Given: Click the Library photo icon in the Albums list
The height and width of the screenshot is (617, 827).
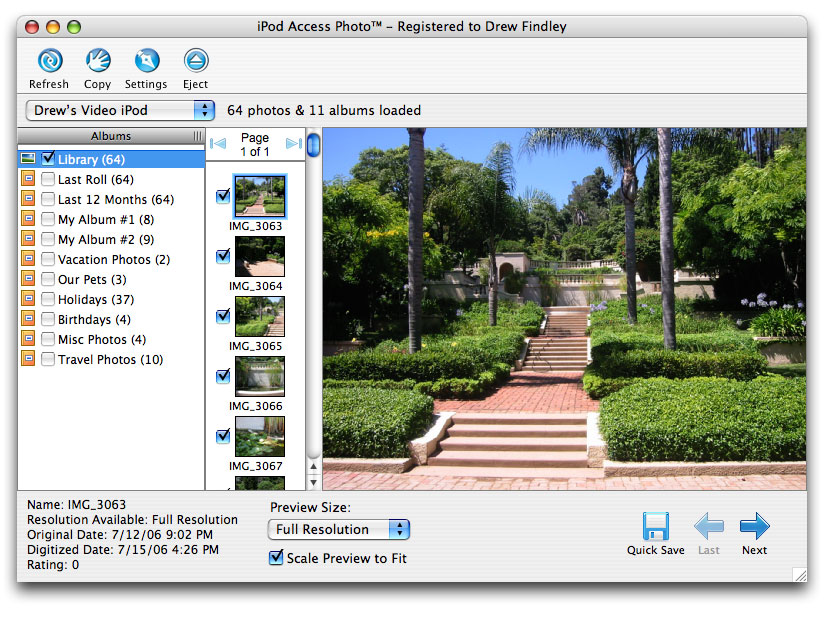Looking at the screenshot, I should coord(28,158).
